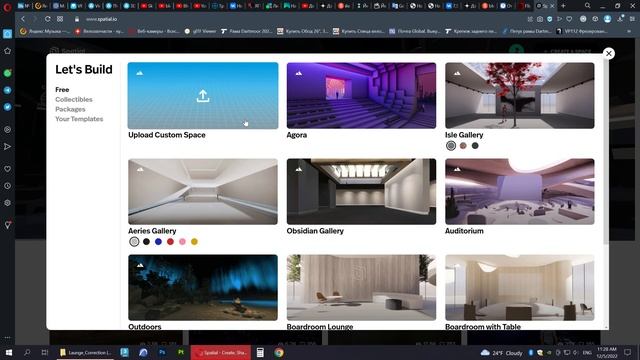Image resolution: width=640 pixels, height=360 pixels.
Task: Take a snapshot with the camera icon
Action: pyautogui.click(x=540, y=19)
